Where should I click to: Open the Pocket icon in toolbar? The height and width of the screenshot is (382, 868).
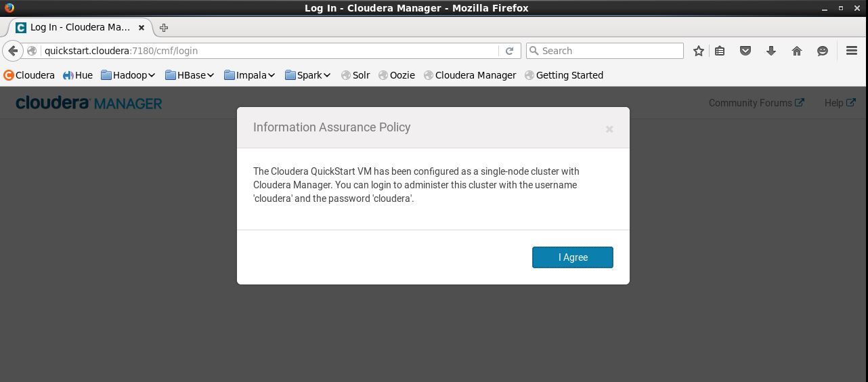tap(745, 51)
